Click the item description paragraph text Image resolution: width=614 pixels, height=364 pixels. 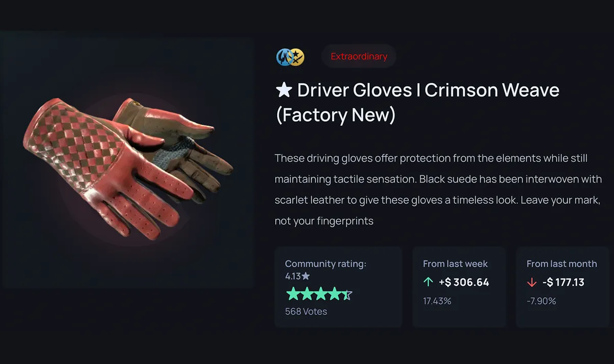coord(438,190)
